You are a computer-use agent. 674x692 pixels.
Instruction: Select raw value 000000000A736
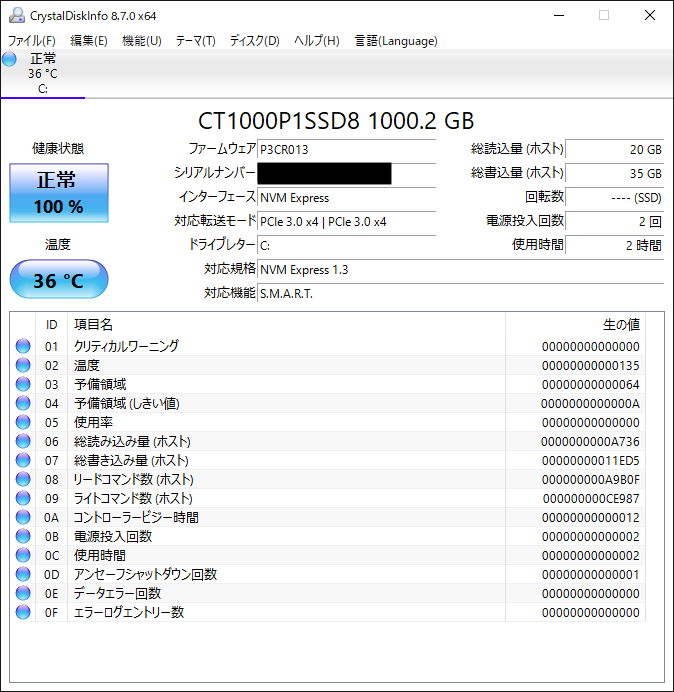(x=591, y=441)
